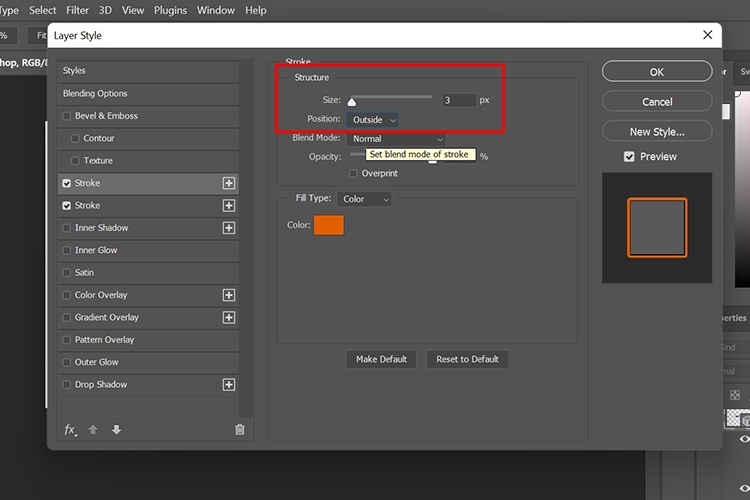This screenshot has width=750, height=500.
Task: Open the Help menu
Action: tap(256, 10)
